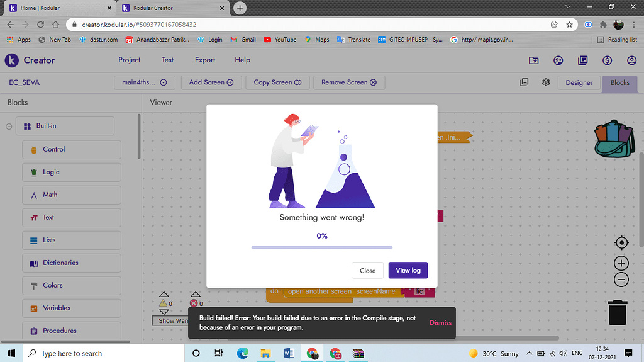This screenshot has width=644, height=362.
Task: Open Lists blocks drawer
Action: 72,240
